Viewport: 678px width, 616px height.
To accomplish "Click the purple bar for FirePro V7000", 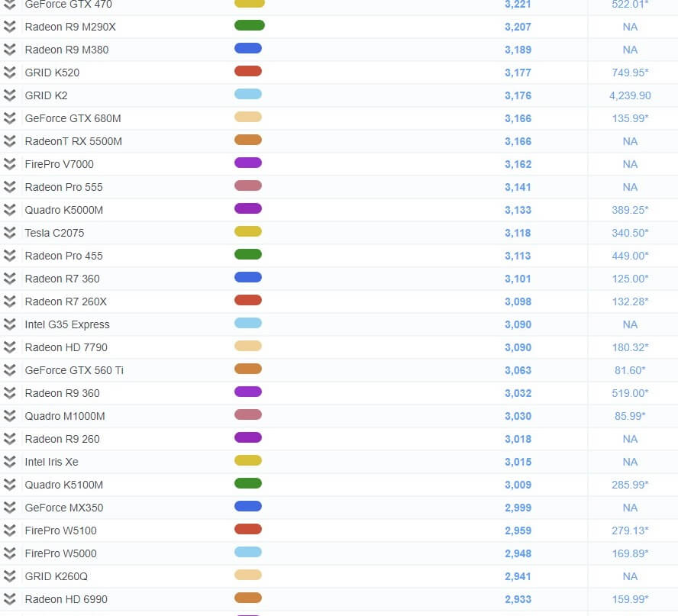I will tap(248, 163).
